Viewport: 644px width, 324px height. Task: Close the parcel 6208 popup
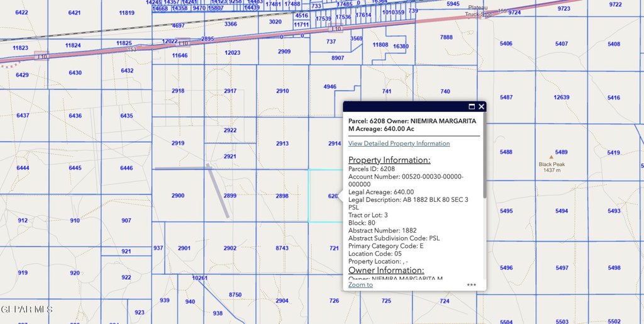[481, 107]
